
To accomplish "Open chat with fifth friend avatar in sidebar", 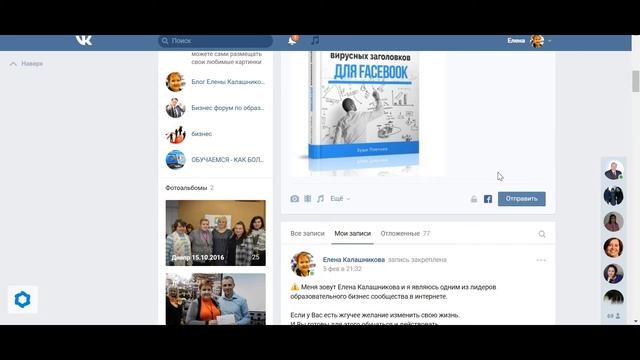I will 613,273.
